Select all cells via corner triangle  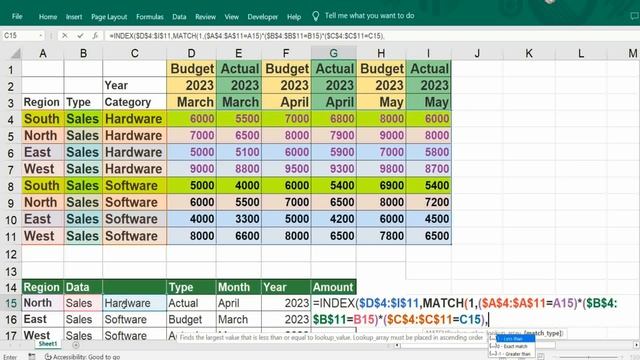click(x=16, y=53)
